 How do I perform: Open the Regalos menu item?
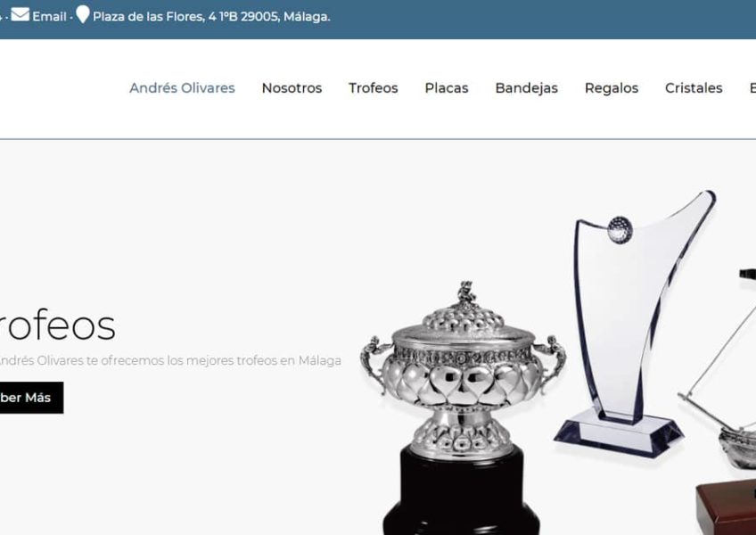tap(612, 88)
